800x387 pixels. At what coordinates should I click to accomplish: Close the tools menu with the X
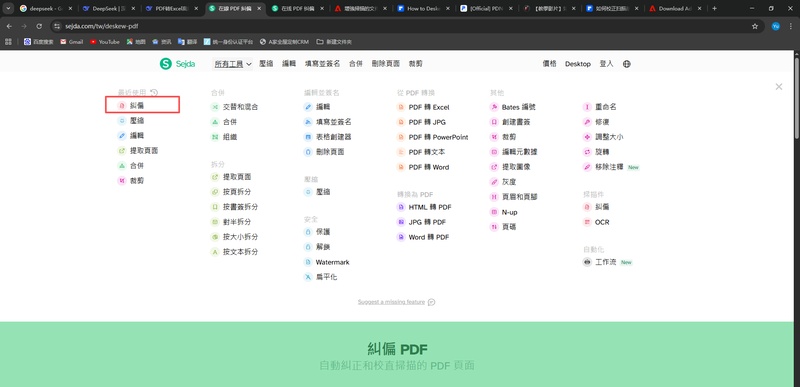779,87
